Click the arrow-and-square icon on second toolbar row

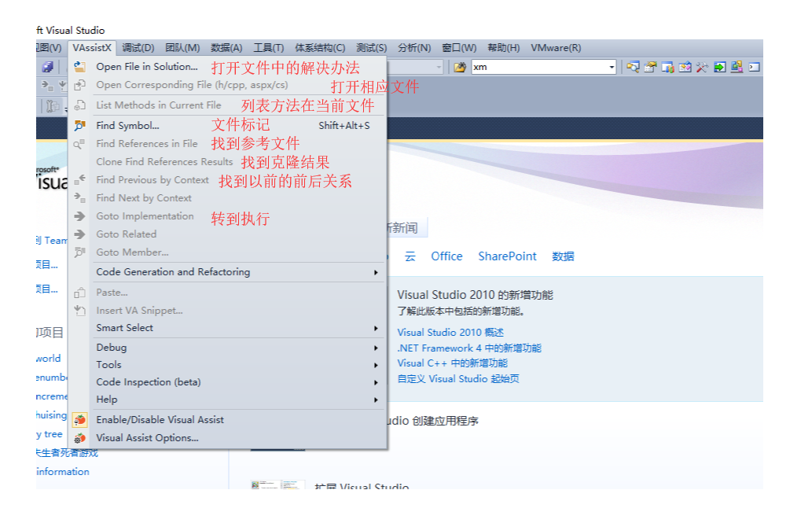pyautogui.click(x=47, y=85)
